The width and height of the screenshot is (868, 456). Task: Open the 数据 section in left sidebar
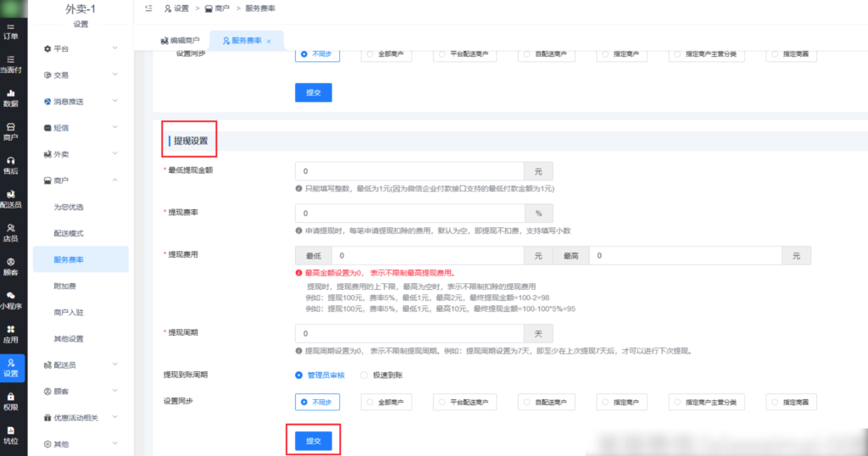pyautogui.click(x=11, y=97)
